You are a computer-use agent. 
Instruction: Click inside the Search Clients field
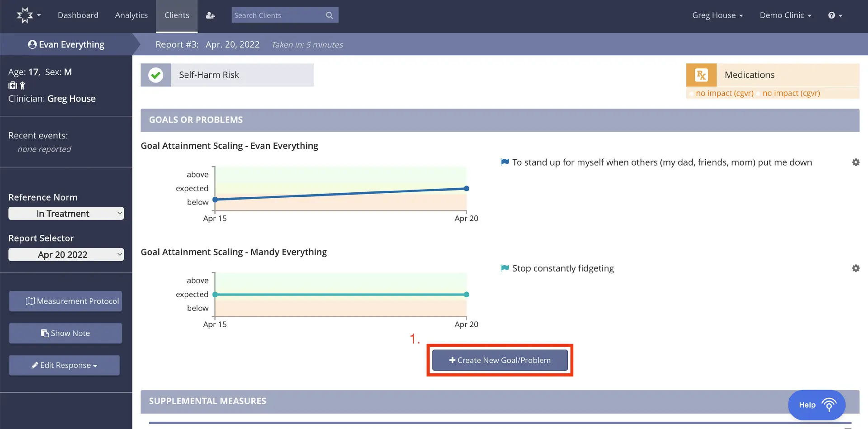click(x=276, y=15)
